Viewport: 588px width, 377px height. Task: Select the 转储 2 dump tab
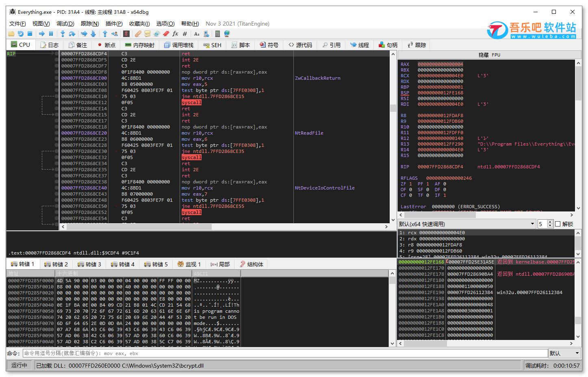point(56,264)
